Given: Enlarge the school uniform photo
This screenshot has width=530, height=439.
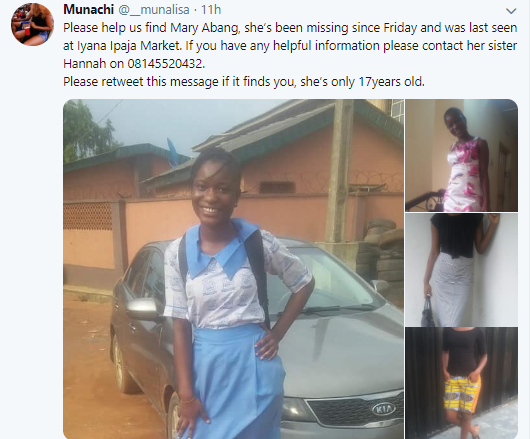Looking at the screenshot, I should click(x=233, y=269).
